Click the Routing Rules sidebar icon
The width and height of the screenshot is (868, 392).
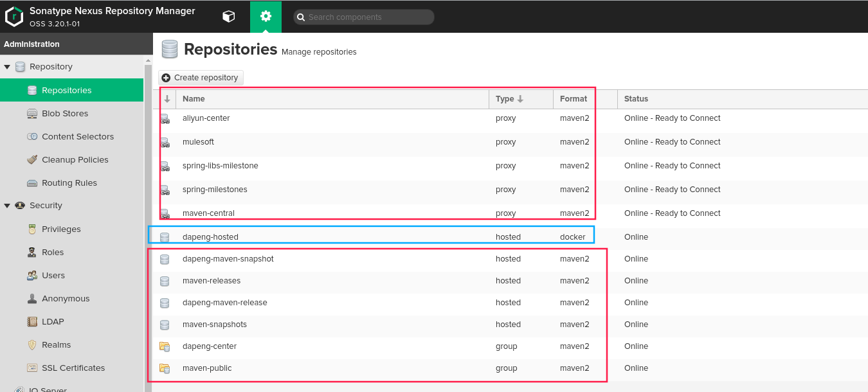coord(32,183)
